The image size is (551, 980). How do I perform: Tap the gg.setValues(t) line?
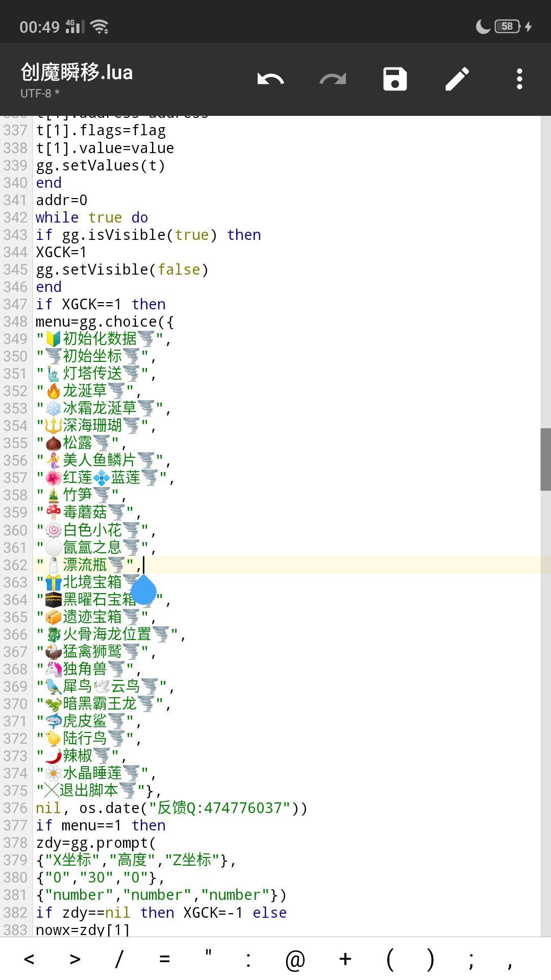pos(100,165)
